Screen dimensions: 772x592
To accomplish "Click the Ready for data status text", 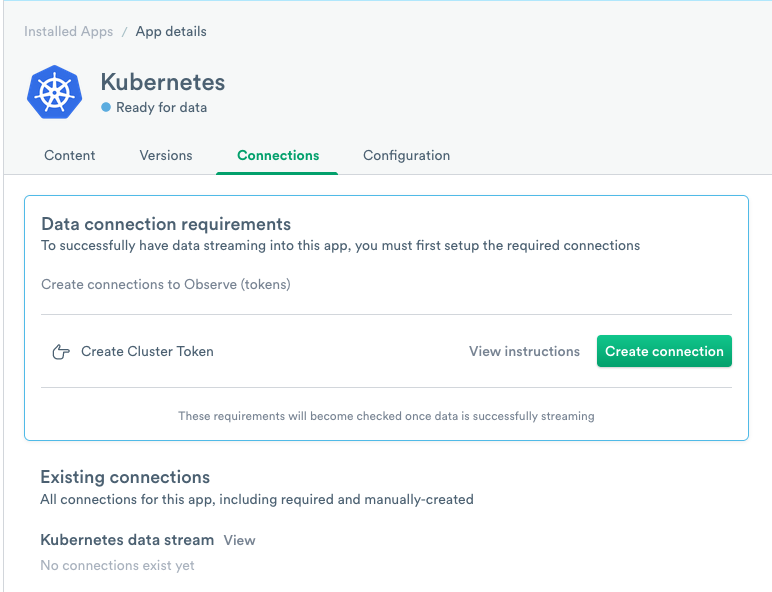I will 161,107.
